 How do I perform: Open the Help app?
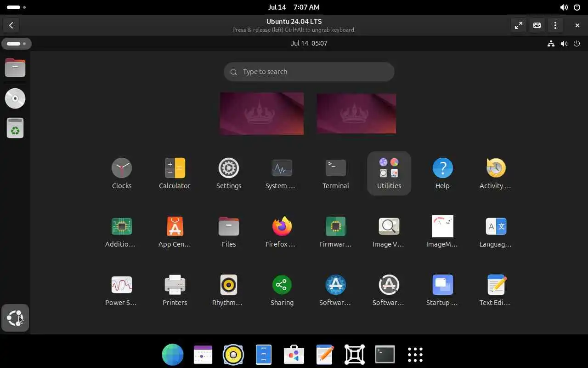(442, 173)
